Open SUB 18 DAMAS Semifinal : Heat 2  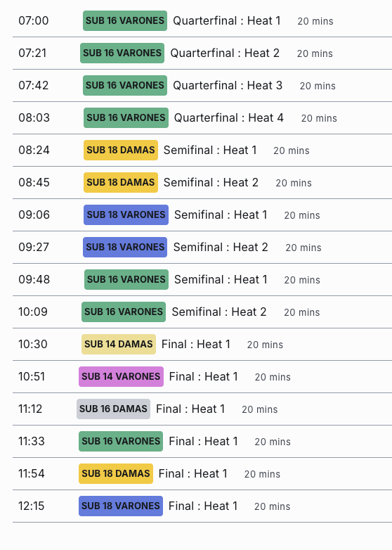click(x=211, y=182)
